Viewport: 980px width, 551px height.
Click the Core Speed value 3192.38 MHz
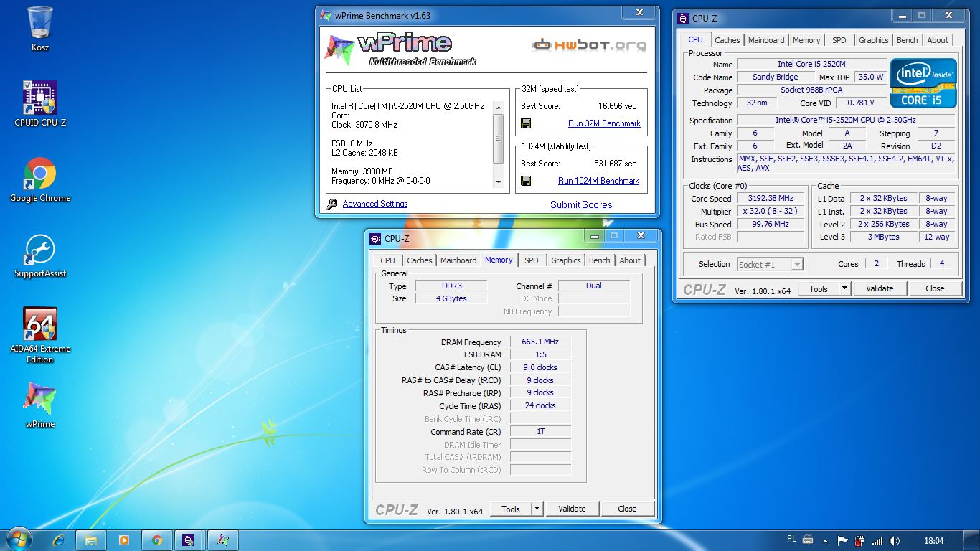[x=772, y=199]
